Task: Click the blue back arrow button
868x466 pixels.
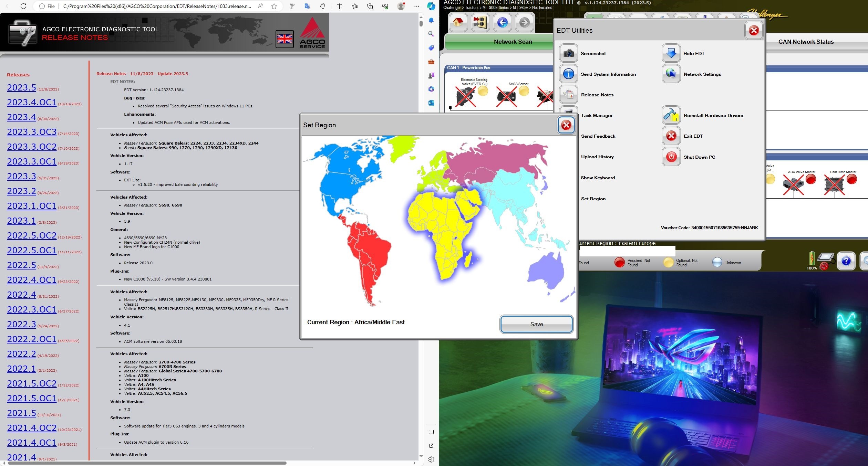Action: [x=502, y=23]
